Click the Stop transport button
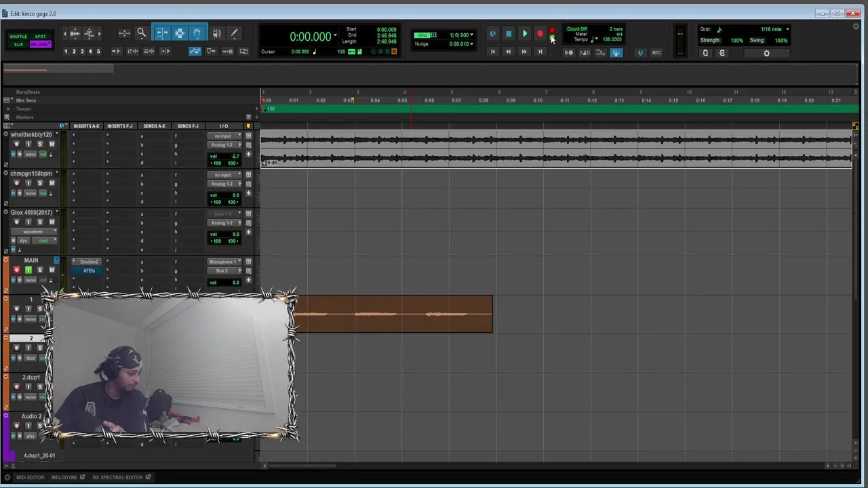868x488 pixels. click(x=509, y=34)
